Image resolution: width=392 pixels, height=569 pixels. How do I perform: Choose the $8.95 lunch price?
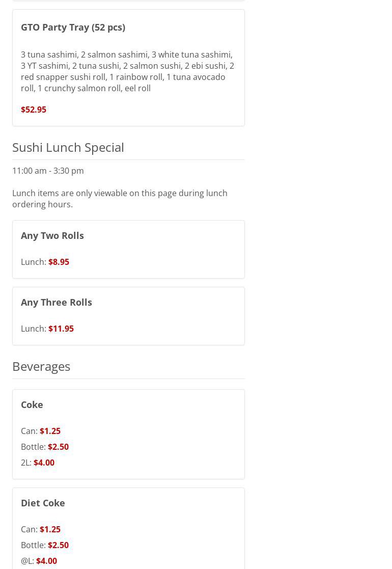(59, 262)
